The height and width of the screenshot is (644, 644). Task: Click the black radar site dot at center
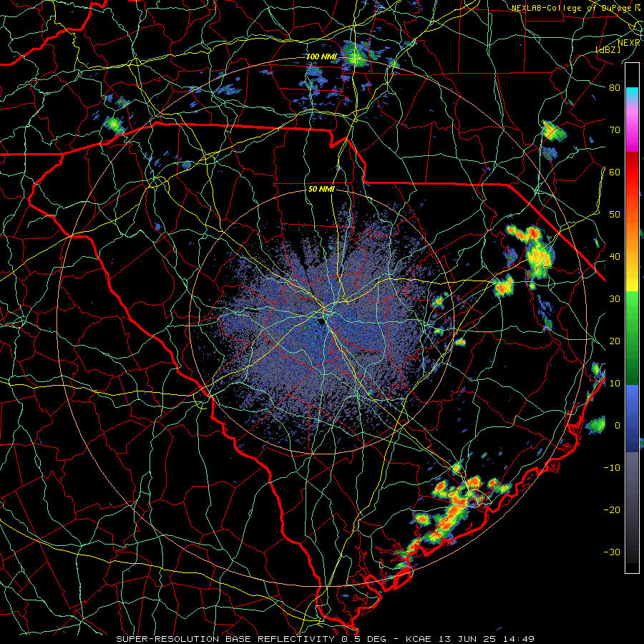point(321,323)
